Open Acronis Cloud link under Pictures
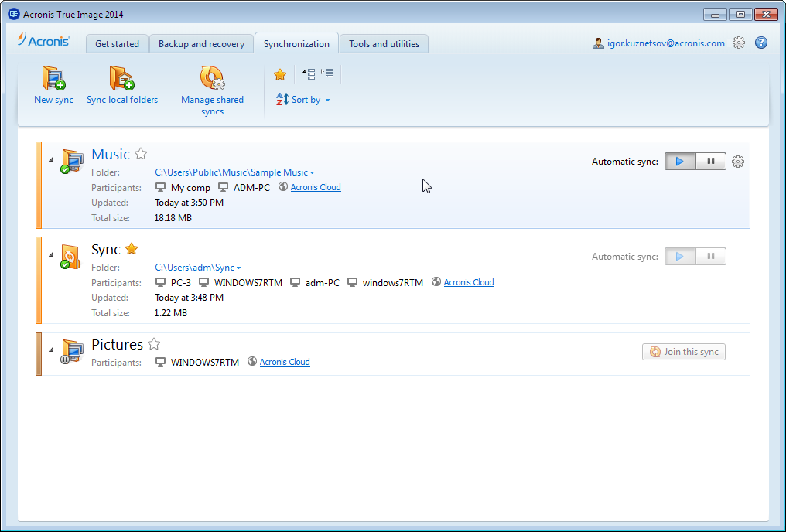 coord(285,362)
